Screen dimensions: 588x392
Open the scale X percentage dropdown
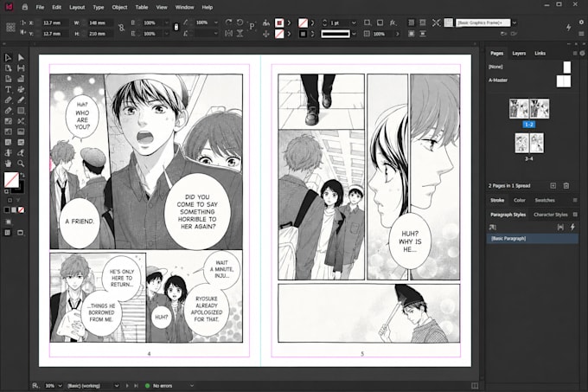(167, 22)
